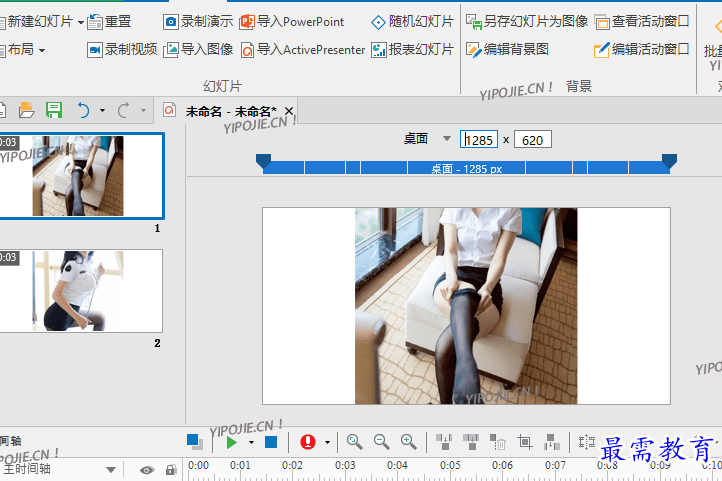This screenshot has width=722, height=481.
Task: Click the width field showing 1285
Action: click(479, 139)
